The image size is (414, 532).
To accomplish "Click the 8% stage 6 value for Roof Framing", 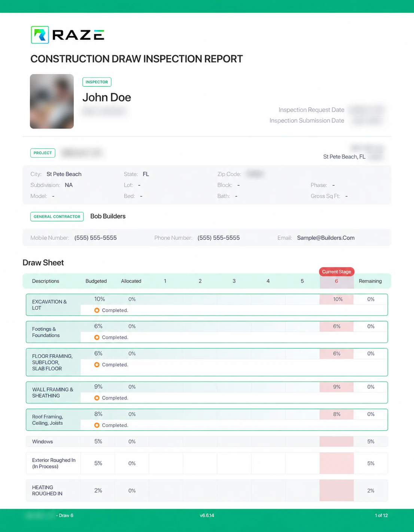I will [337, 414].
